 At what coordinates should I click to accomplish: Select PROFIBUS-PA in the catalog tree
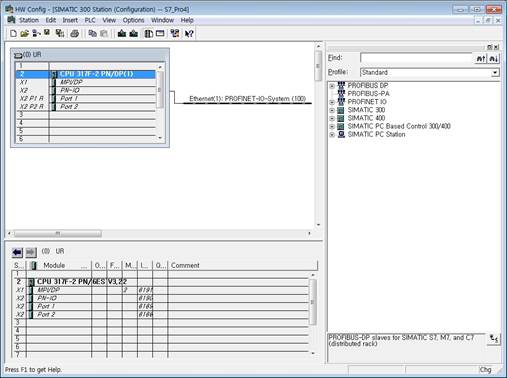[x=369, y=94]
